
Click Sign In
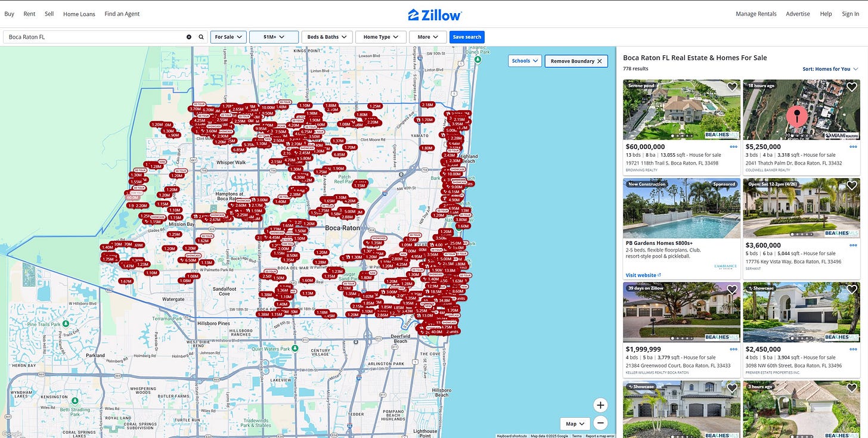[850, 14]
